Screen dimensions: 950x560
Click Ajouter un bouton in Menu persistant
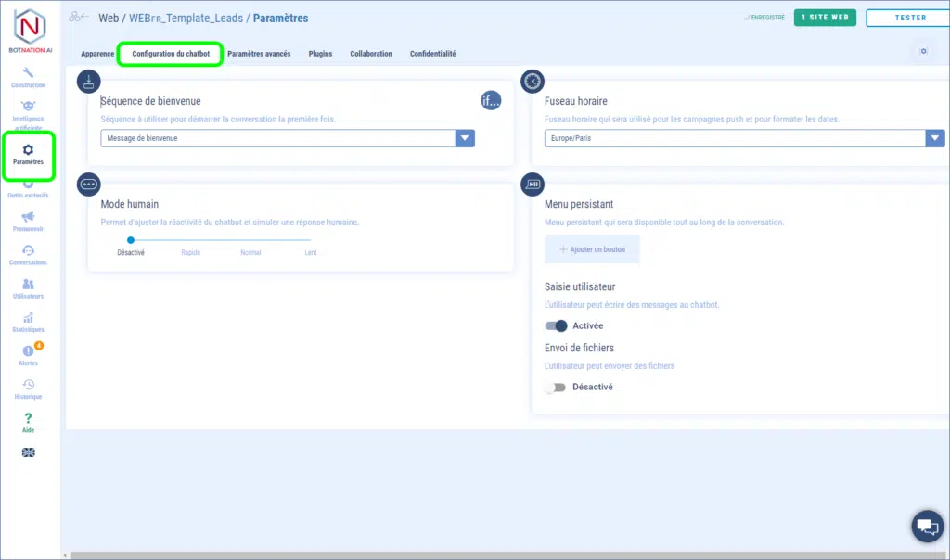pos(592,249)
